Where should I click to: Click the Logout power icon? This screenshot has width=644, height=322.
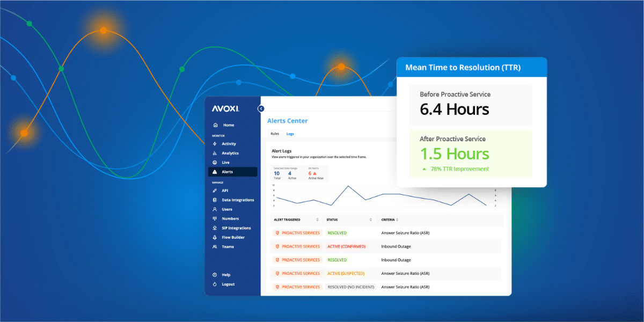point(215,284)
